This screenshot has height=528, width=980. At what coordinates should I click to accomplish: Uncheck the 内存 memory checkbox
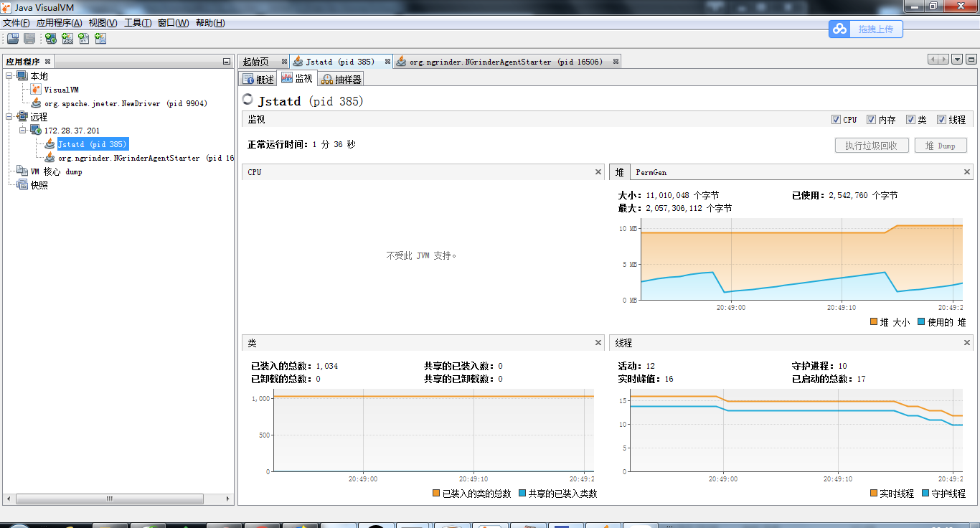tap(871, 120)
